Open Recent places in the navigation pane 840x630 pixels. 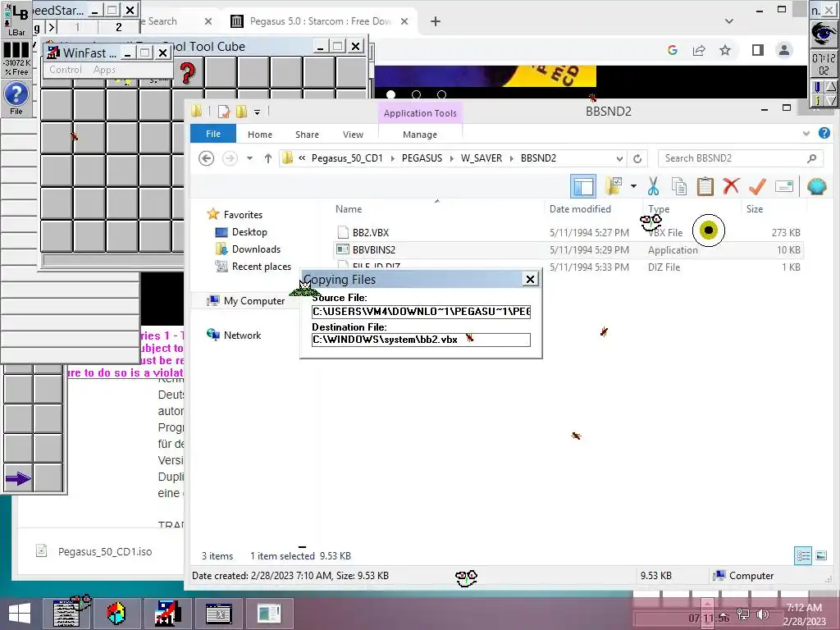click(262, 267)
